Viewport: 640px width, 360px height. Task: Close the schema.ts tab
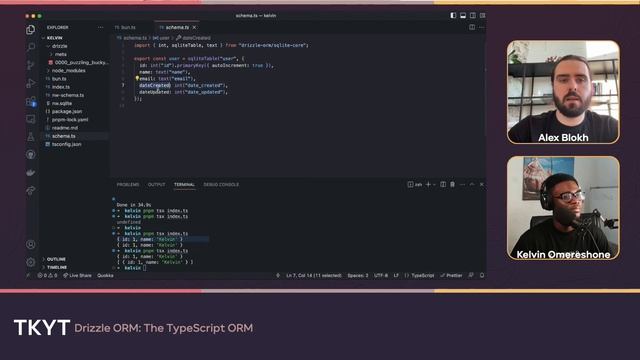(194, 27)
